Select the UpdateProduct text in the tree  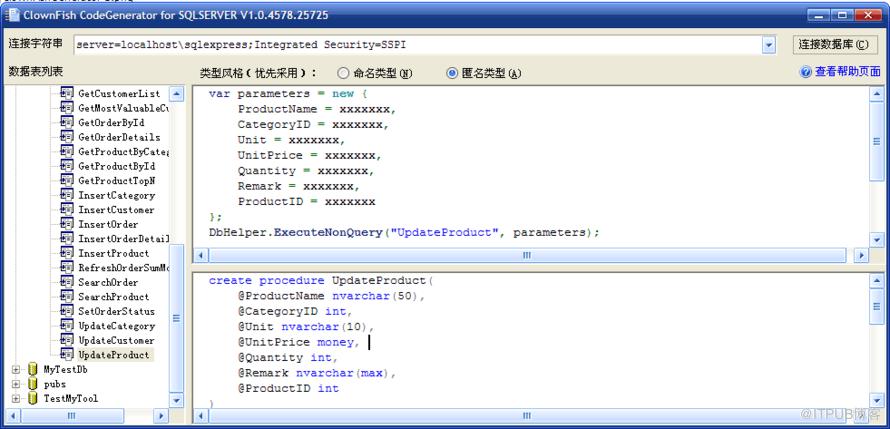click(x=114, y=355)
